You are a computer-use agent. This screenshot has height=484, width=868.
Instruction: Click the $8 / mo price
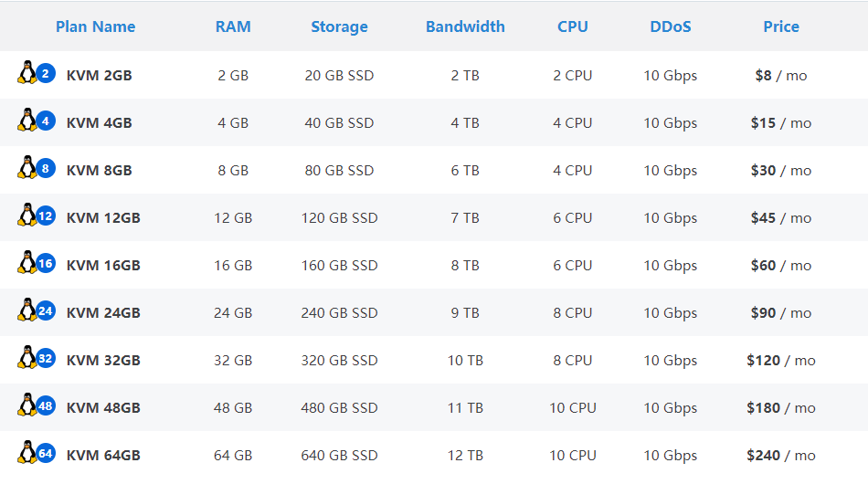[x=781, y=76]
